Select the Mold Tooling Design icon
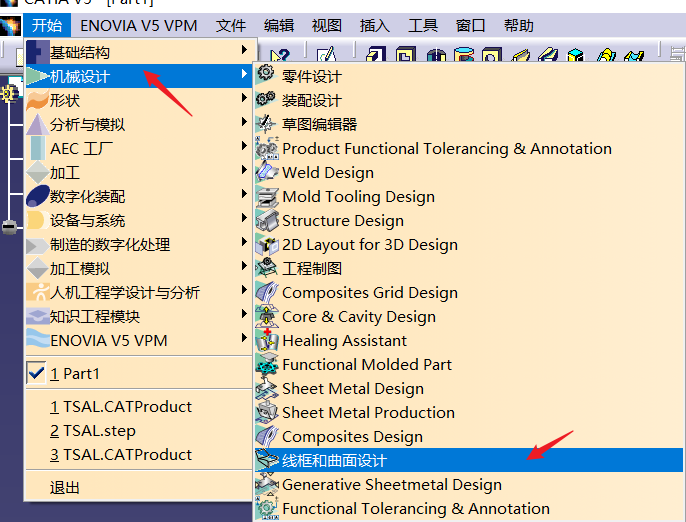The width and height of the screenshot is (686, 522). point(266,196)
